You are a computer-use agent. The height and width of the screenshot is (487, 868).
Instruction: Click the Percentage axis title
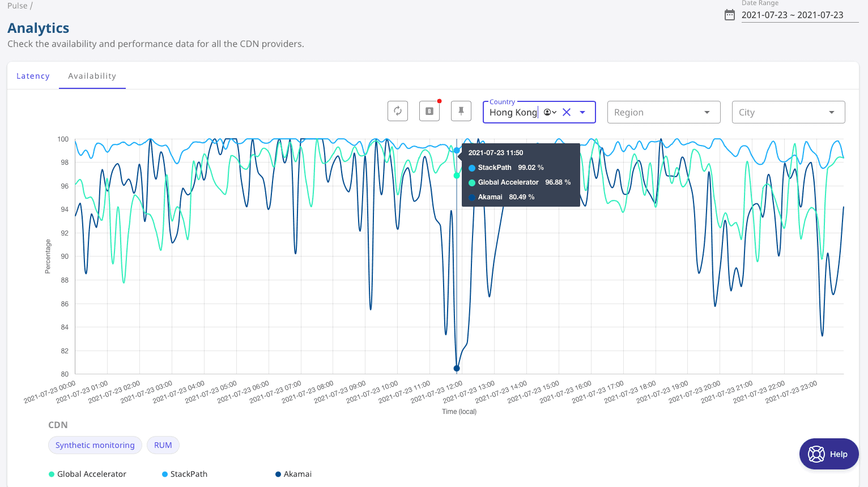(x=48, y=257)
